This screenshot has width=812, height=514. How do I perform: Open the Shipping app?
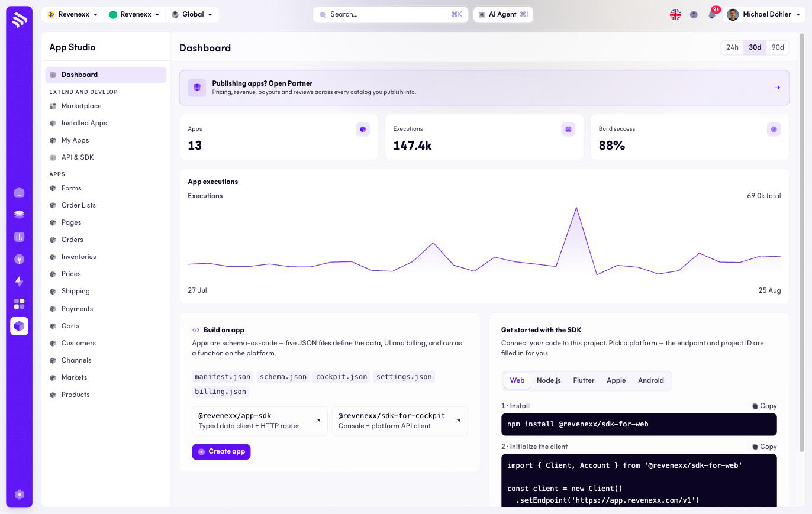click(x=106, y=291)
